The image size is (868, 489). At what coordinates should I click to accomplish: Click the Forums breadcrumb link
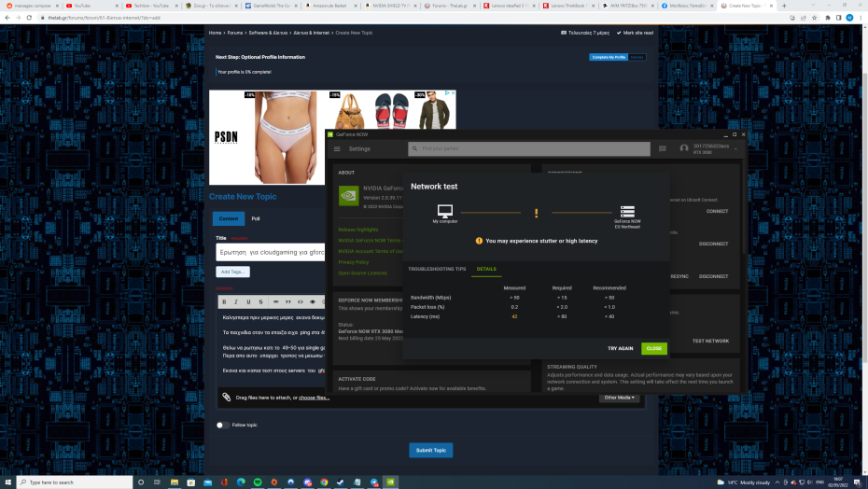coord(234,33)
